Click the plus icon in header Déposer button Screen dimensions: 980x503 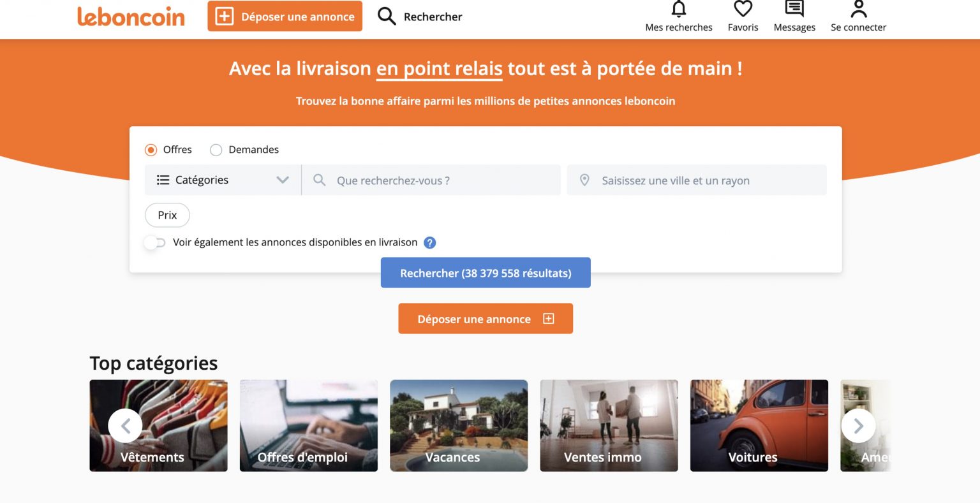click(x=224, y=17)
